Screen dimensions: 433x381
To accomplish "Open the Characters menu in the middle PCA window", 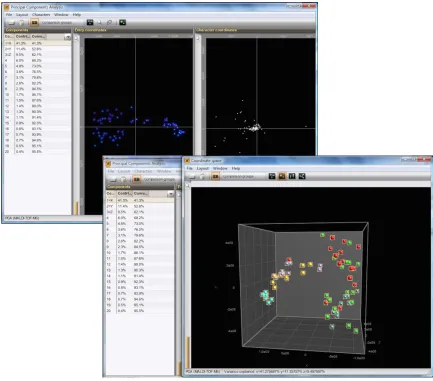I will 143,171.
